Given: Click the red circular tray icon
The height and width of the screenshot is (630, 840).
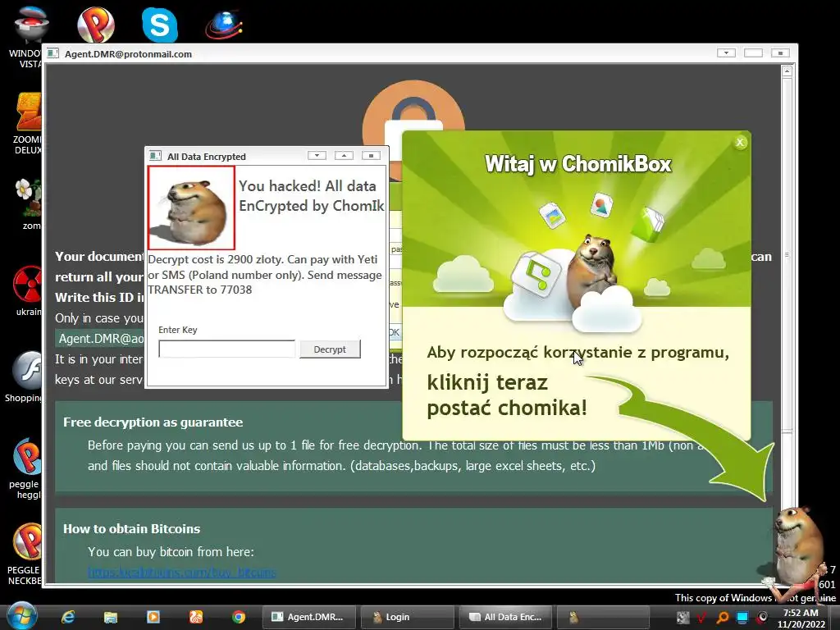Looking at the screenshot, I should coord(762,618).
